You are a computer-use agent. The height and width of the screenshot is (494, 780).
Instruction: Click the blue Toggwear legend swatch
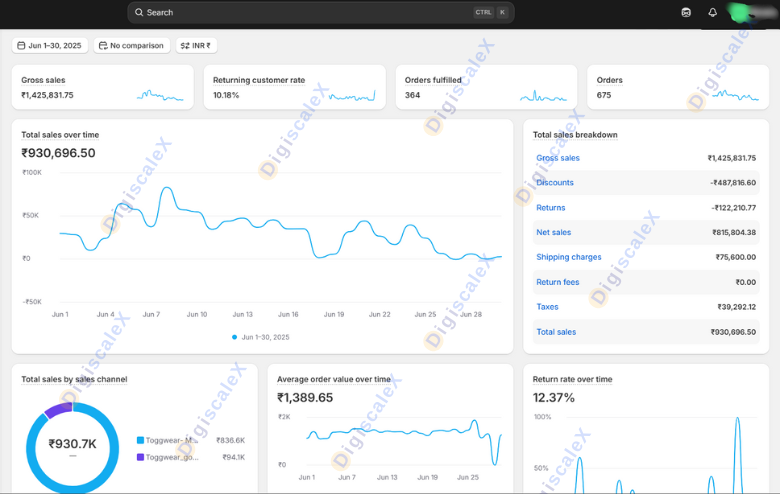point(140,440)
